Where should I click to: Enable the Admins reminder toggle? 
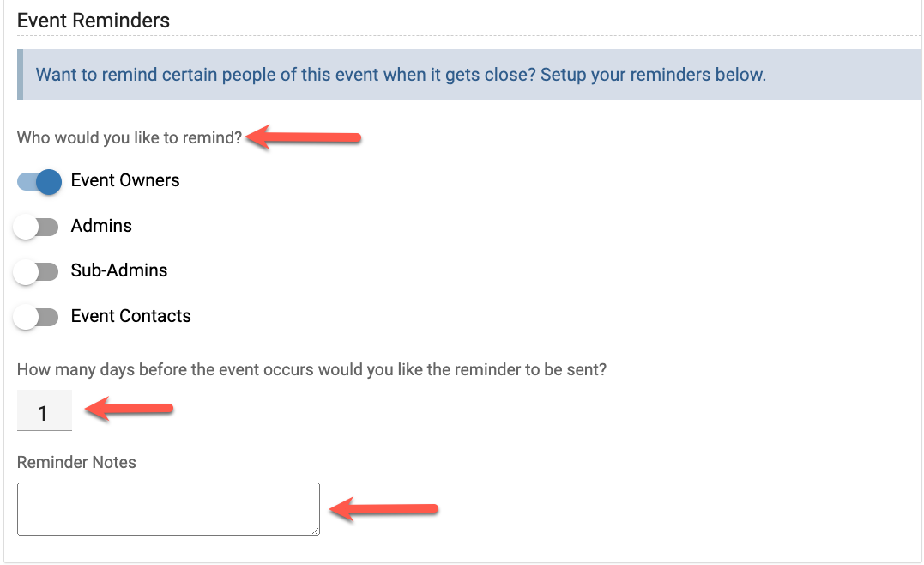[x=36, y=227]
